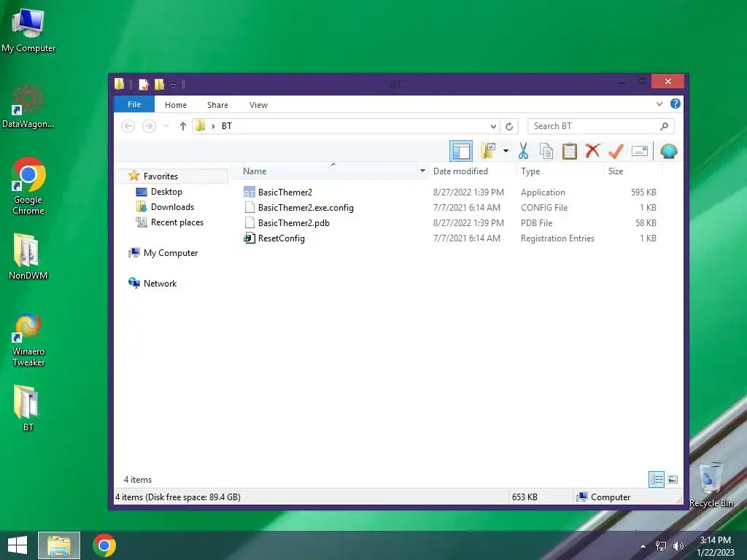Click the orange checkmark Properties icon
The height and width of the screenshot is (560, 747).
pos(616,151)
